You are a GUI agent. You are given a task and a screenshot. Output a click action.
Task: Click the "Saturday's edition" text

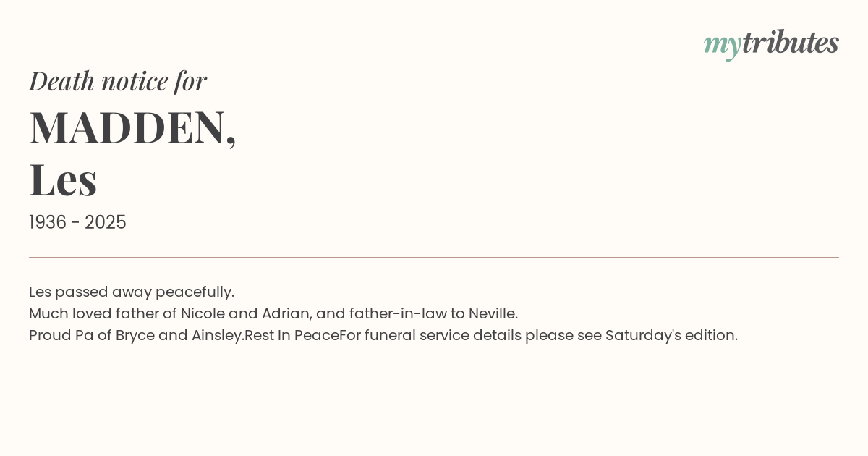pyautogui.click(x=671, y=335)
